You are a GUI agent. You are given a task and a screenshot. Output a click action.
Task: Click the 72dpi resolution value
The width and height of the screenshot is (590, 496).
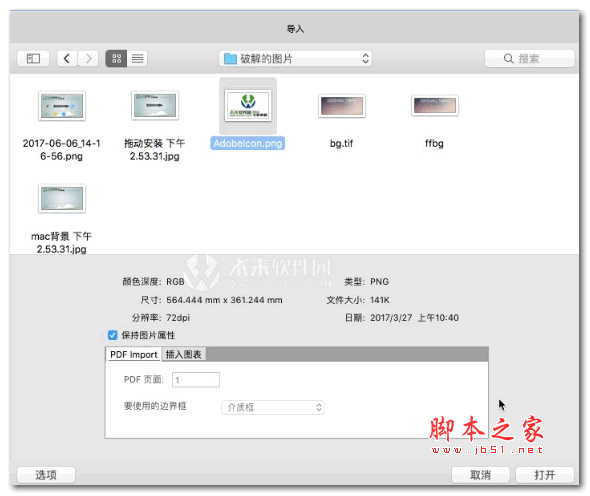click(x=178, y=318)
